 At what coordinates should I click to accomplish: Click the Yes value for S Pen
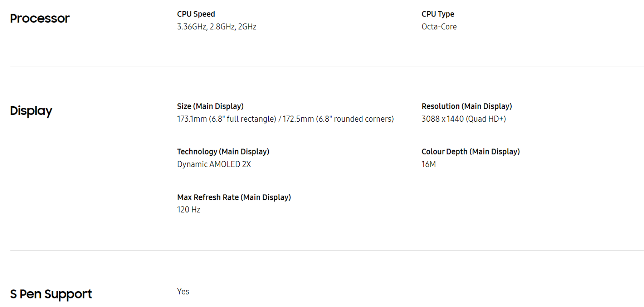pos(183,292)
